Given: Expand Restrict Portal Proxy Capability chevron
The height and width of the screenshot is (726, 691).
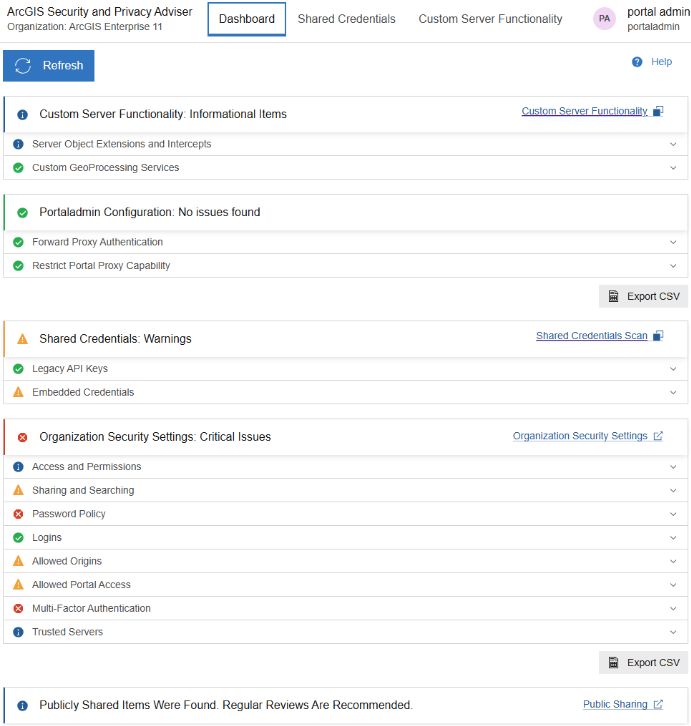Looking at the screenshot, I should pyautogui.click(x=673, y=266).
